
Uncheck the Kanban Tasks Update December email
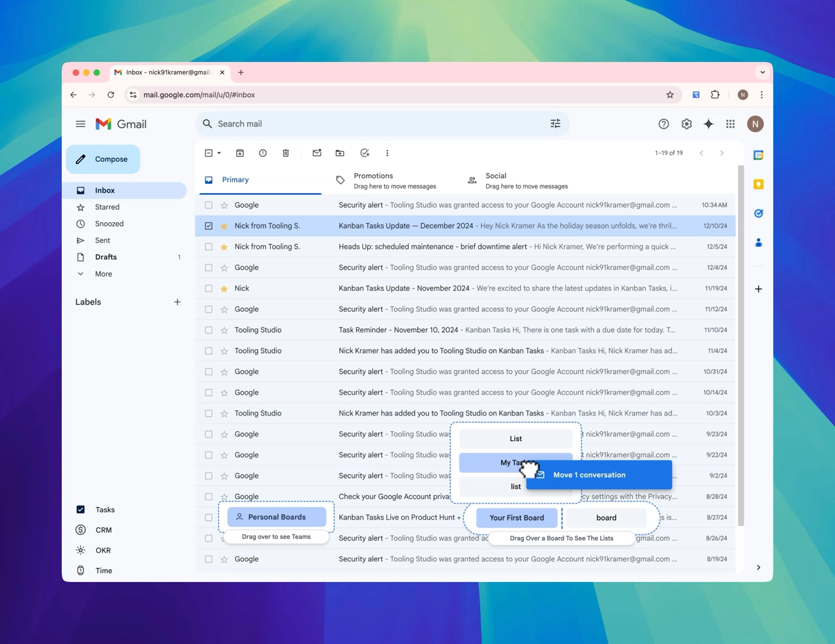pyautogui.click(x=209, y=226)
